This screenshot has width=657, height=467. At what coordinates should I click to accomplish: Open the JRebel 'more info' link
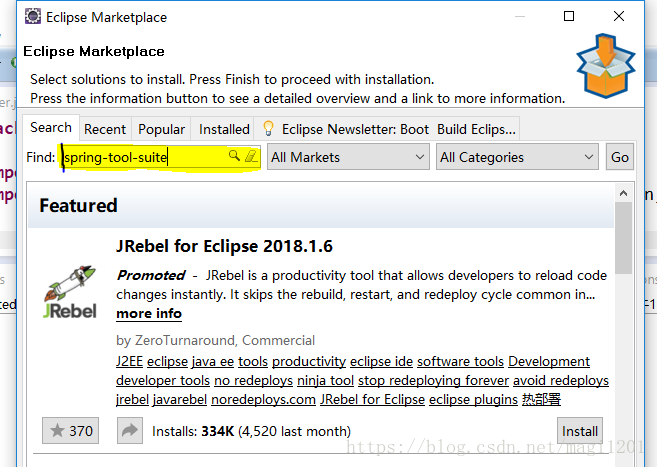(x=149, y=314)
